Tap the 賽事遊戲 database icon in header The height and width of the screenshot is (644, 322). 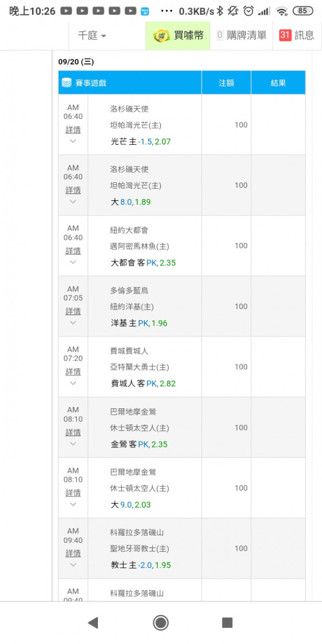tap(67, 82)
